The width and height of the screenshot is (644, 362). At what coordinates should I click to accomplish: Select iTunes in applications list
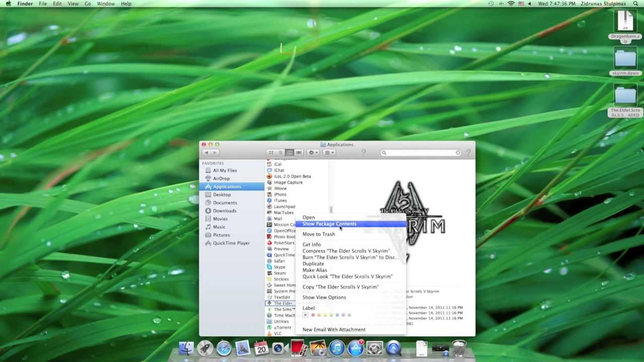coord(277,201)
